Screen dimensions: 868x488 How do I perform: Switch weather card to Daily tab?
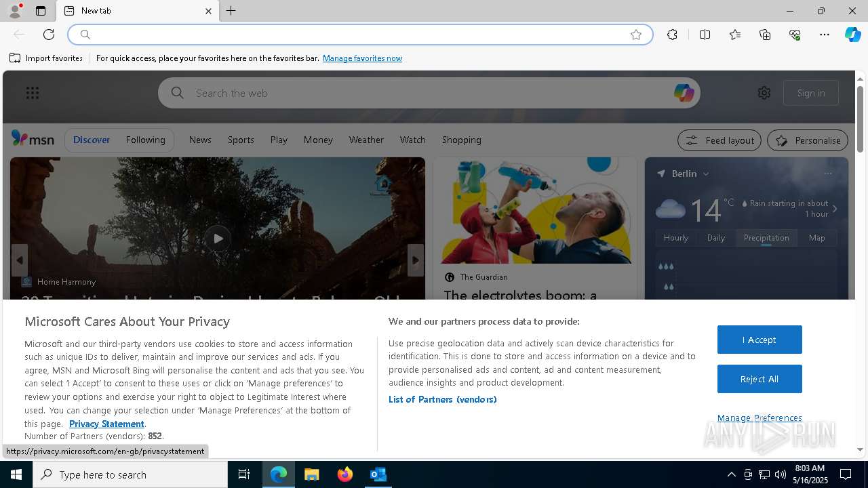(x=716, y=238)
